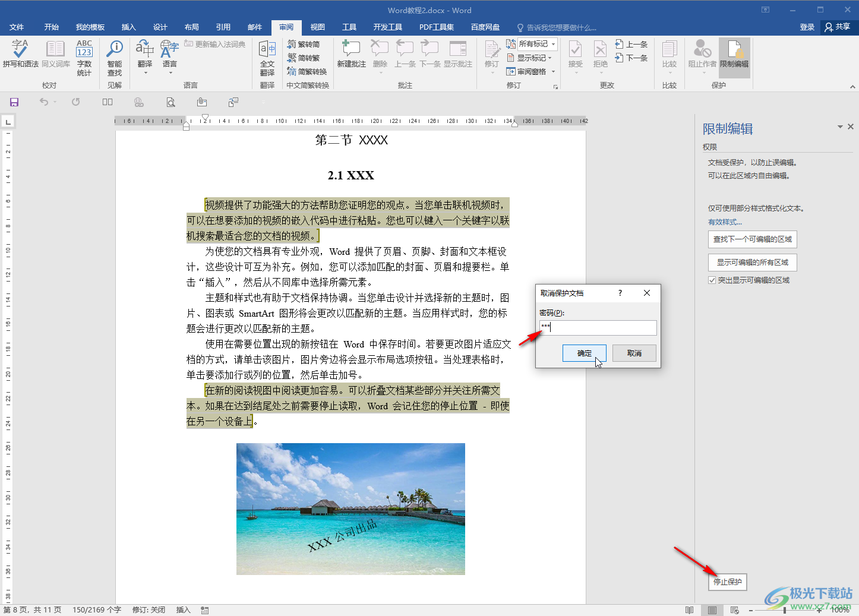Click the Share (共享) button
This screenshot has height=616, width=859.
click(838, 27)
